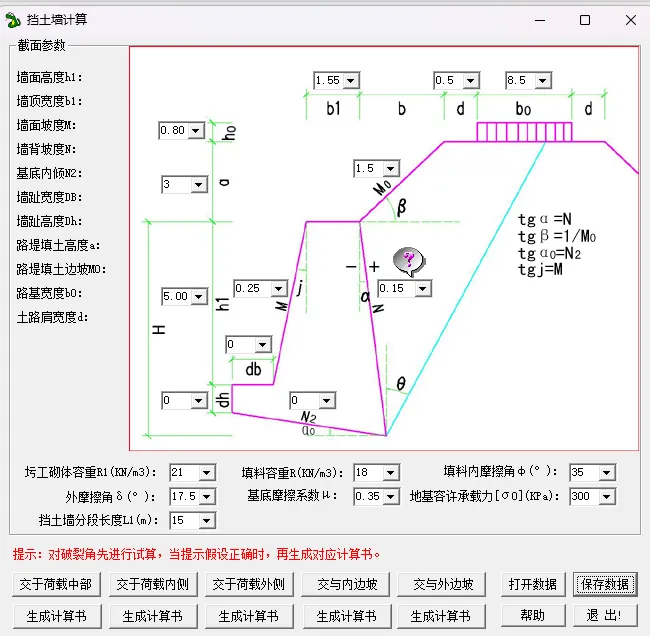Open the b0 dropdown showing 8.5
Screen dimensions: 650x636
pyautogui.click(x=543, y=80)
